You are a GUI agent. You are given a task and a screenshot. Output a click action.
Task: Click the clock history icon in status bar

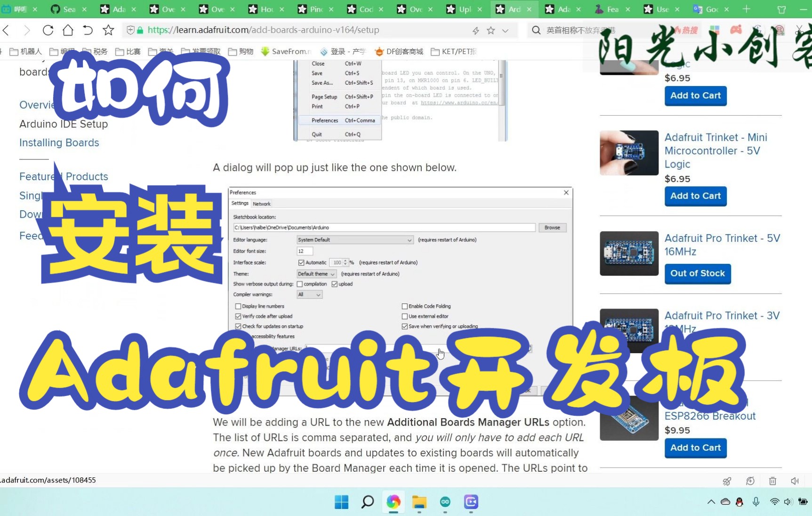point(750,481)
